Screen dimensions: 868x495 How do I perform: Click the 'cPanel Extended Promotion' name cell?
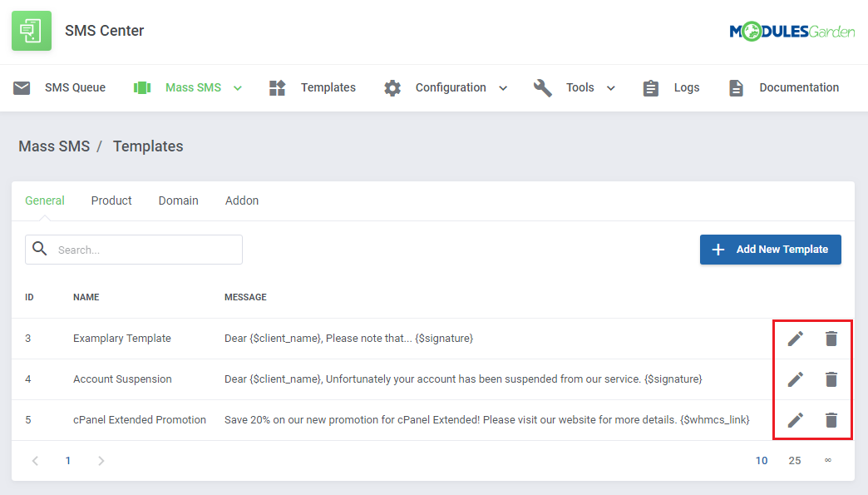click(x=140, y=419)
